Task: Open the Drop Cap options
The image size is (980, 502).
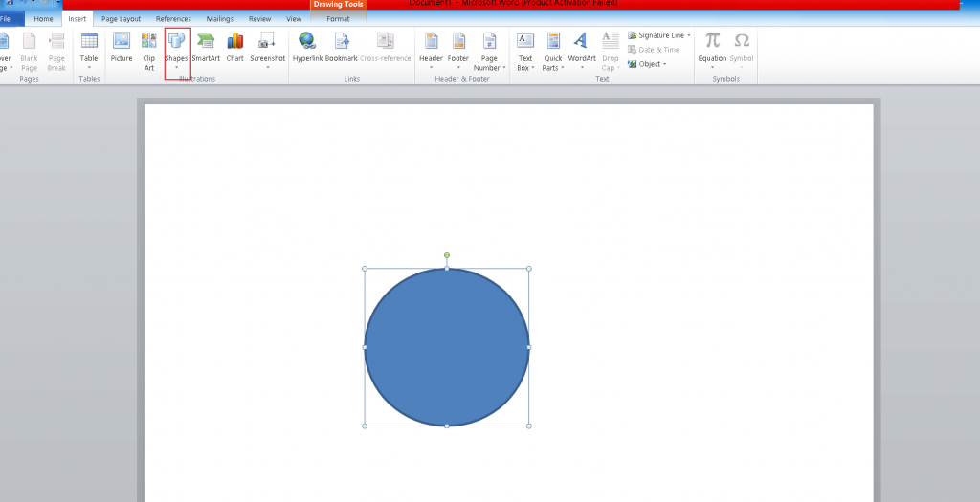Action: coord(610,52)
